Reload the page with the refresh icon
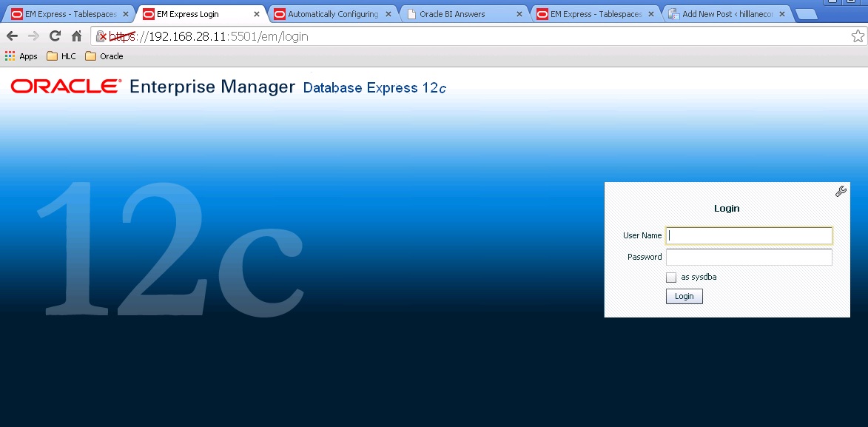The height and width of the screenshot is (427, 868). pyautogui.click(x=55, y=36)
